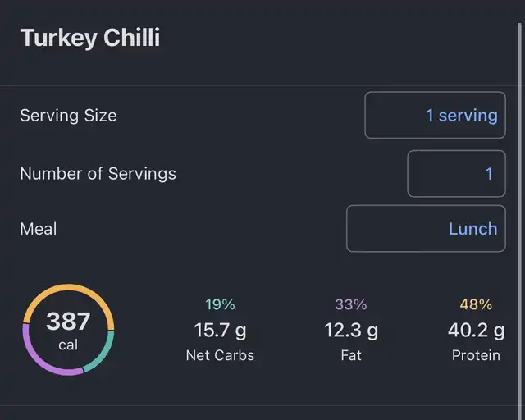This screenshot has width=525, height=420.
Task: Open the Meal selector showing Lunch
Action: pyautogui.click(x=426, y=228)
